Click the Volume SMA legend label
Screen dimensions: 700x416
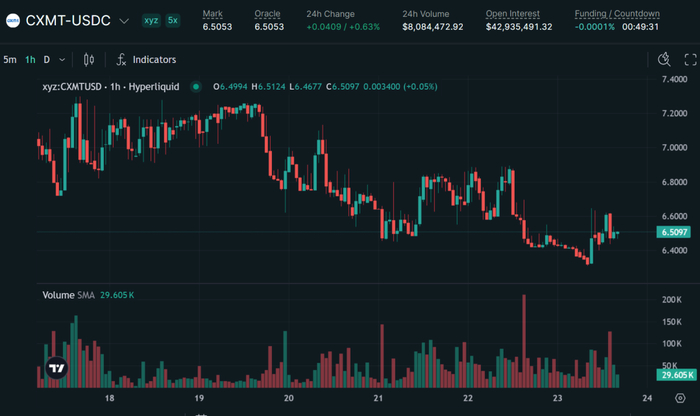pos(68,295)
